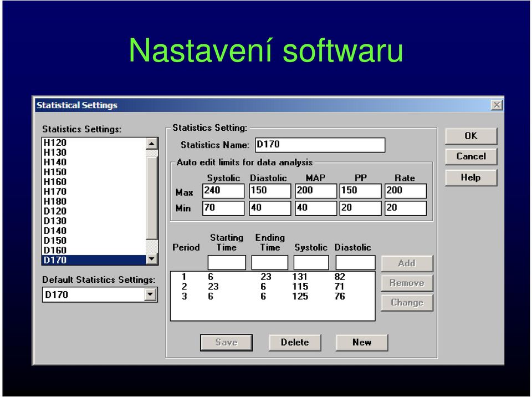
Task: Select D130 in statistics list
Action: tap(94, 221)
